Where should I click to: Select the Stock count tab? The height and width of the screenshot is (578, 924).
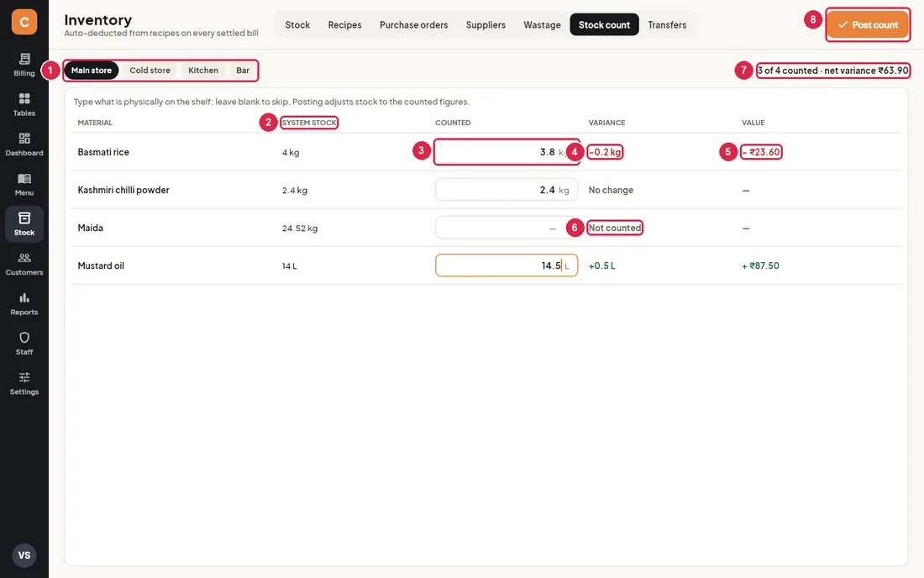tap(604, 24)
